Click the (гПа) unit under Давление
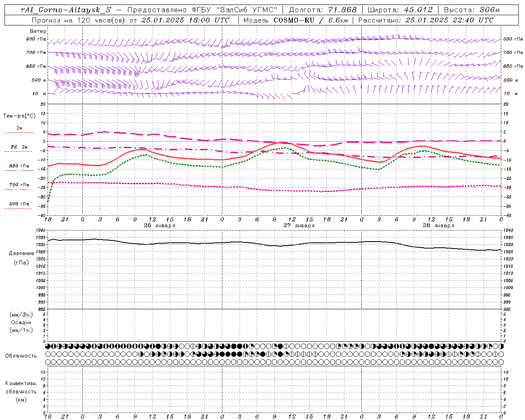The width and height of the screenshot is (525, 420). click(21, 262)
